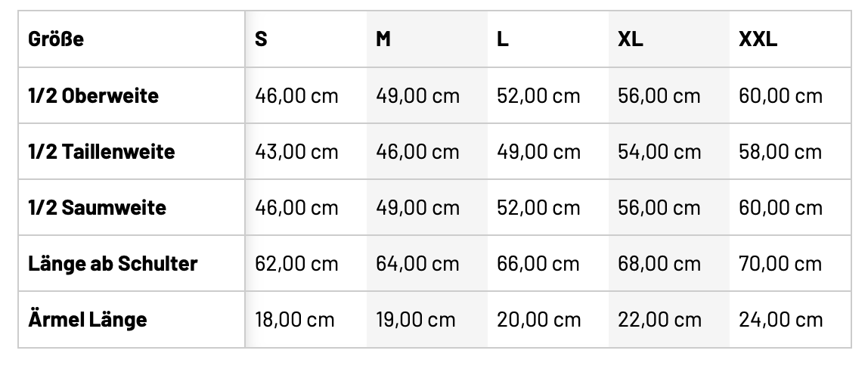Select Saumweite value for size L
Screen dimensions: 868x369
(x=538, y=208)
